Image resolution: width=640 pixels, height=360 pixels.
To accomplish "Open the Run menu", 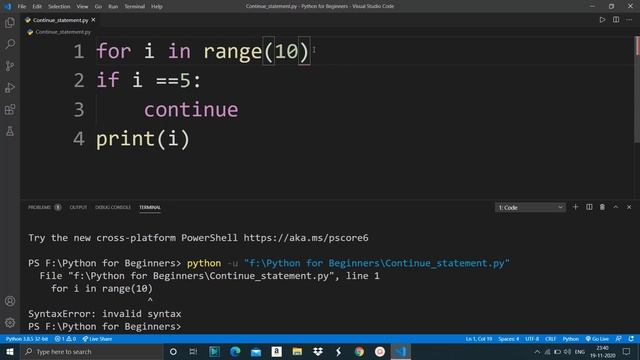I will 113,7.
